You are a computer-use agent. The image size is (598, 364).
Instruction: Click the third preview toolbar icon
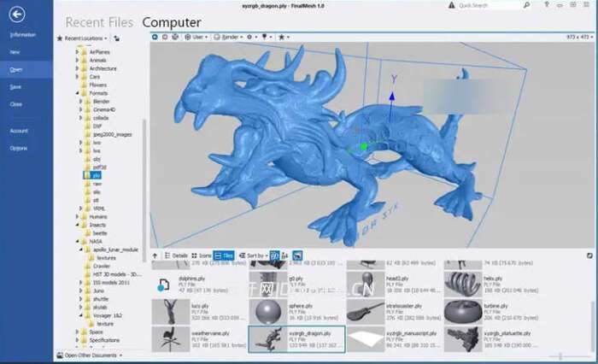click(x=175, y=37)
